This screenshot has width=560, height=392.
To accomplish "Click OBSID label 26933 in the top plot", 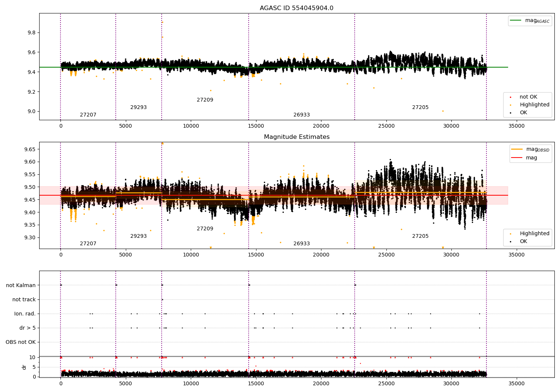I will click(302, 115).
